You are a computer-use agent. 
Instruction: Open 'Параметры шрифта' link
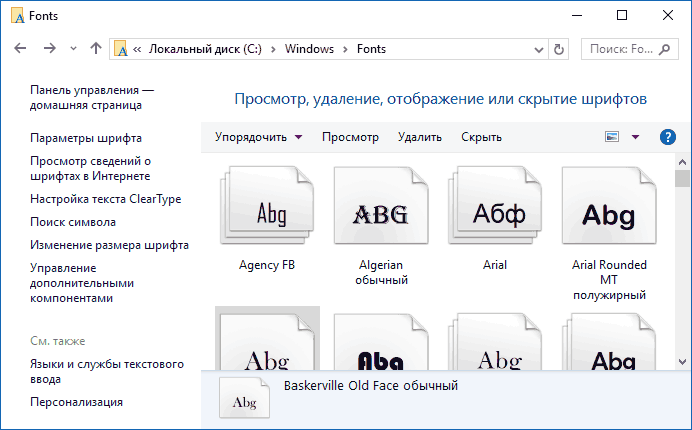click(86, 138)
